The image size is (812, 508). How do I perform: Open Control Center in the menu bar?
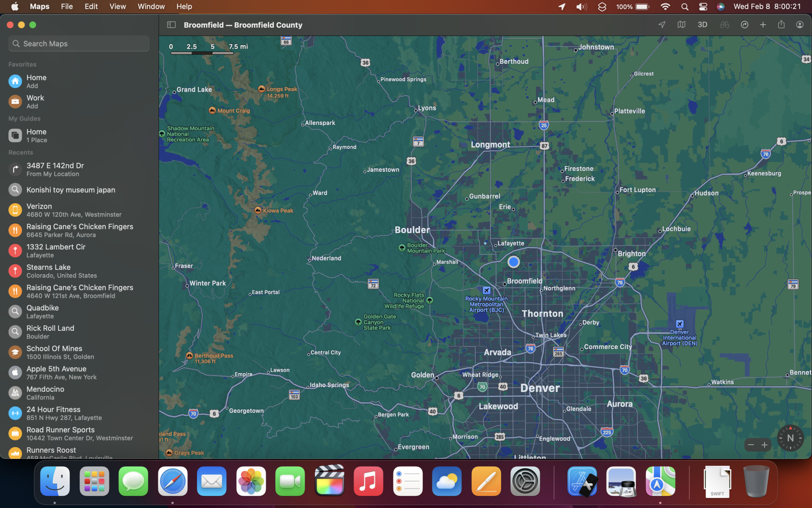click(703, 7)
